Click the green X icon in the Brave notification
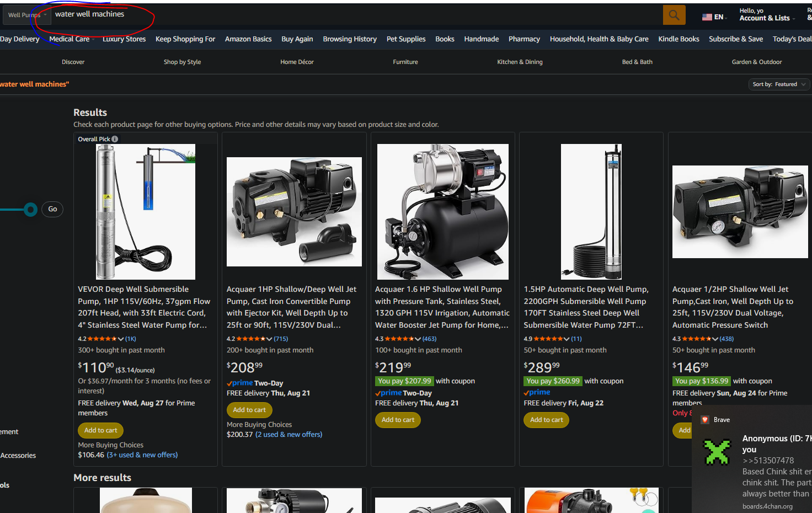Image resolution: width=812 pixels, height=513 pixels. [x=717, y=452]
